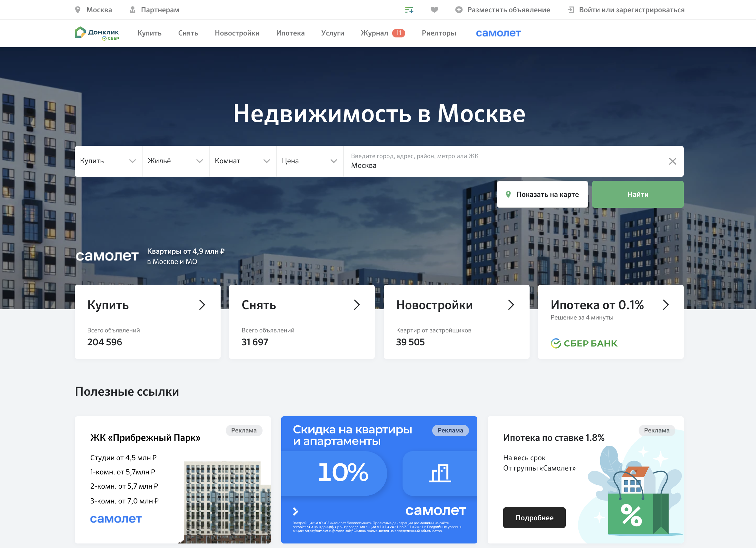
Task: Click Квартиры от 4,9 млн ₽ promo text
Action: (186, 251)
